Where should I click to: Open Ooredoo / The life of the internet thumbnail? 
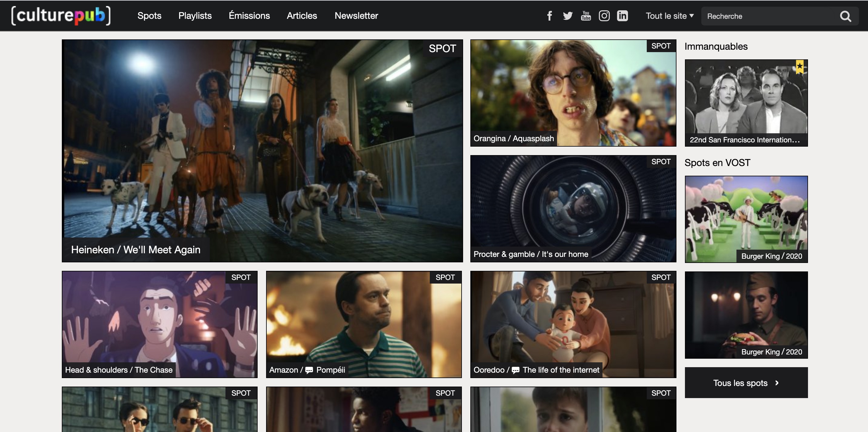[573, 324]
